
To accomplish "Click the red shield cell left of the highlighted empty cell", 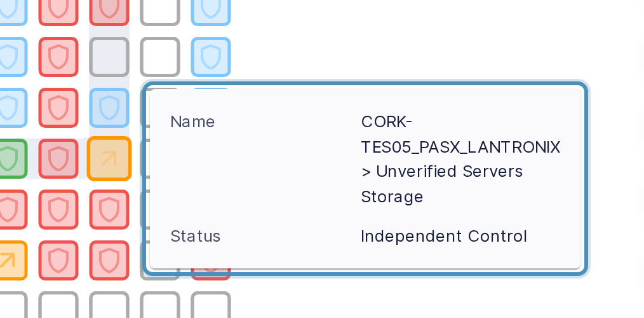I will [x=58, y=57].
